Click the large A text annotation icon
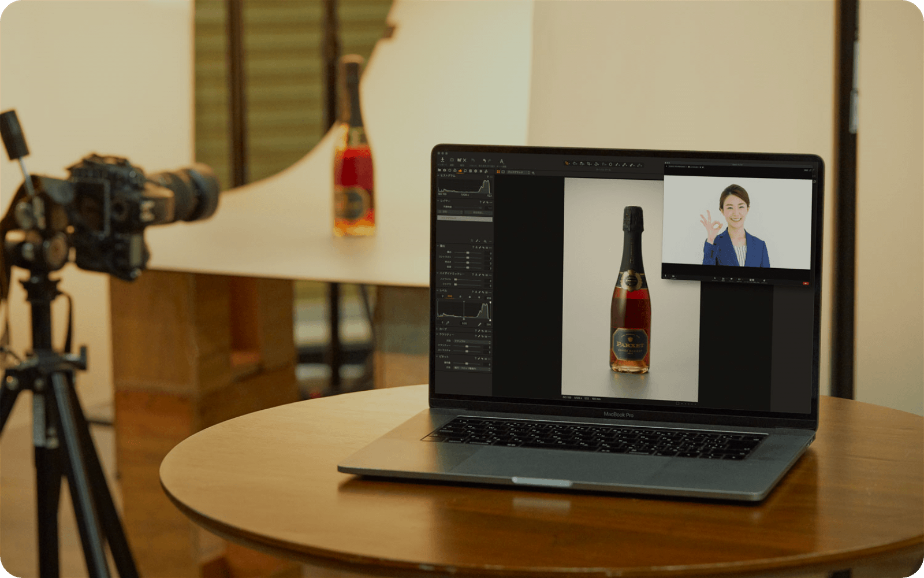The height and width of the screenshot is (578, 924). (x=502, y=161)
